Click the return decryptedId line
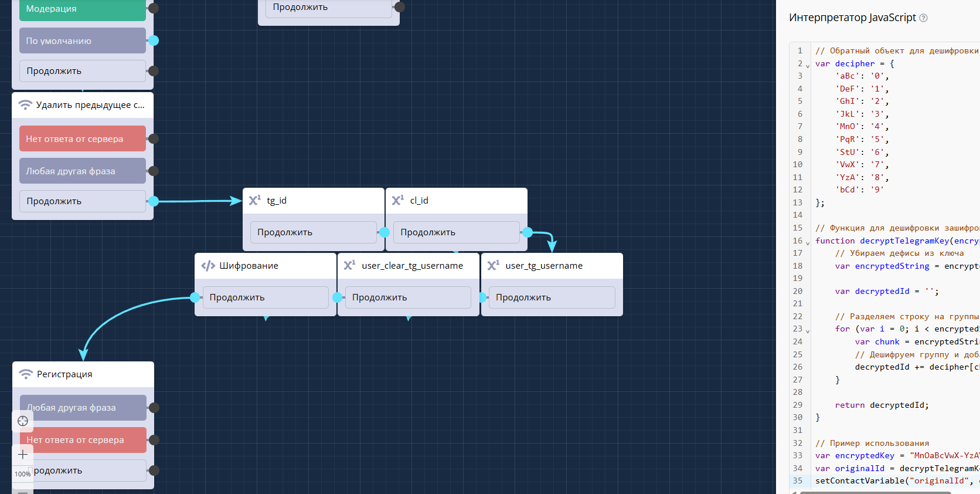 (x=882, y=405)
